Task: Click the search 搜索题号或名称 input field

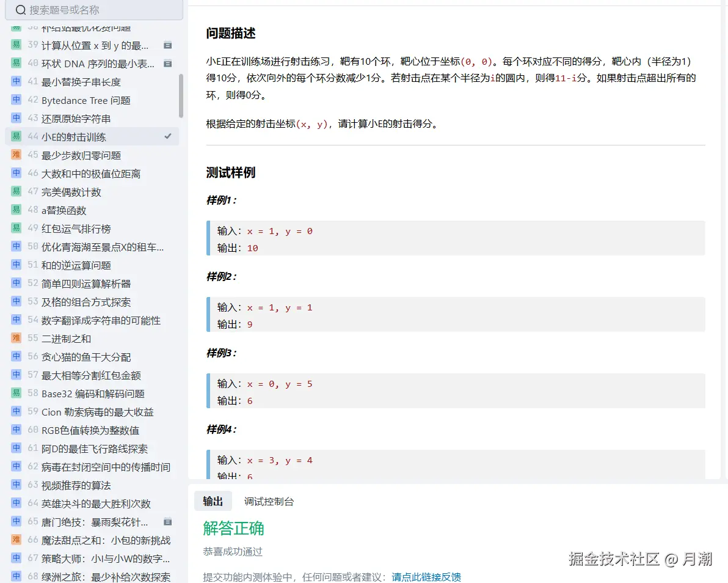Action: pos(92,10)
